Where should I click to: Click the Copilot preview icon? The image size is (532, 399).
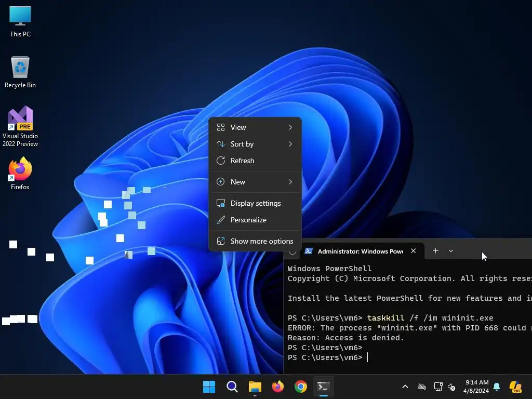pyautogui.click(x=515, y=387)
